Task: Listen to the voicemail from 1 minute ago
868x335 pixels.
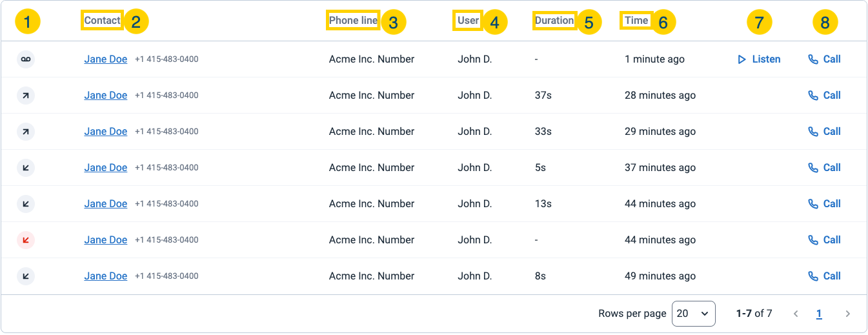Action: [759, 59]
